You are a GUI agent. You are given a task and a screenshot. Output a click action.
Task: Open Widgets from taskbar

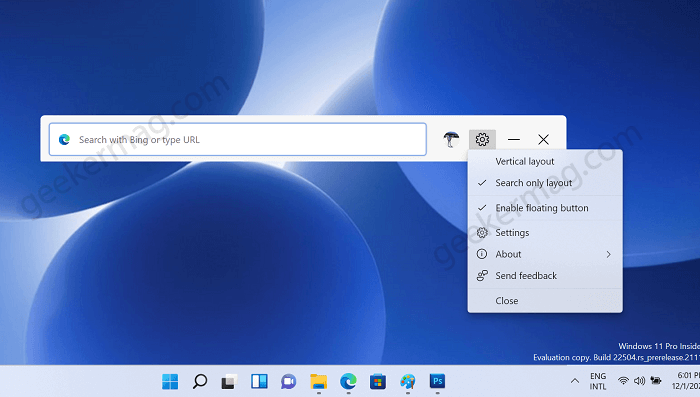pyautogui.click(x=259, y=381)
